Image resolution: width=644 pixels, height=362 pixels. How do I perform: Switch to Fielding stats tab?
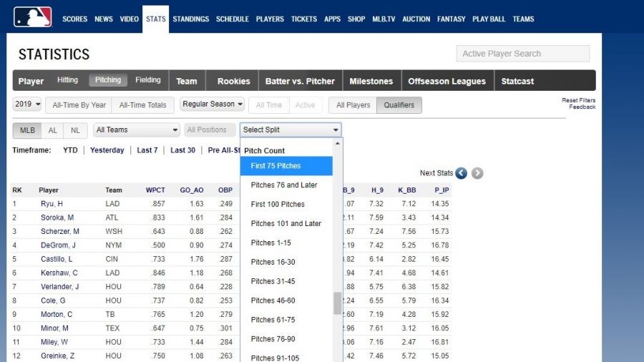pos(148,80)
